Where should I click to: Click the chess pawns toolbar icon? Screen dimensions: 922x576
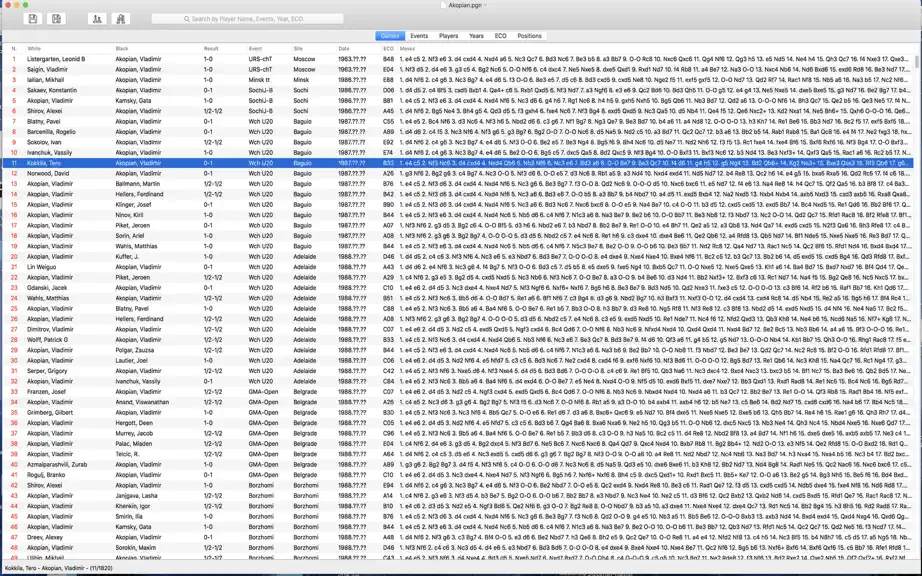click(97, 19)
